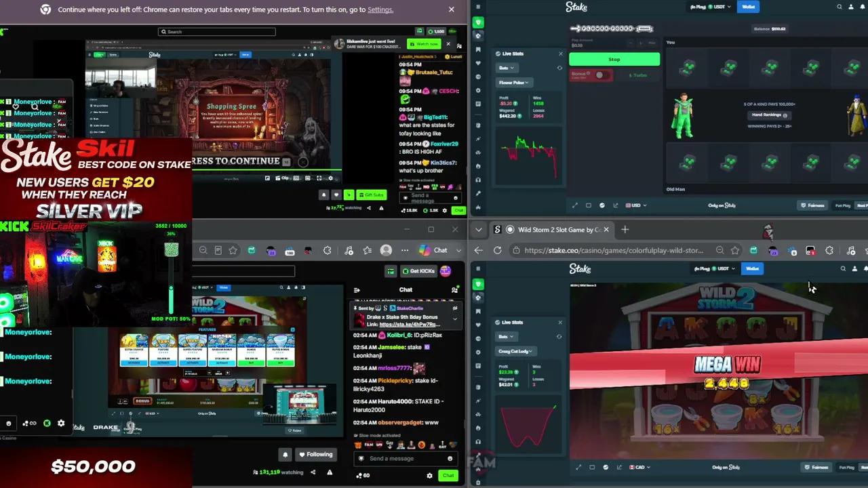Viewport: 868px width, 488px height.
Task: Open the Drake x Stake pinned link
Action: pyautogui.click(x=411, y=324)
